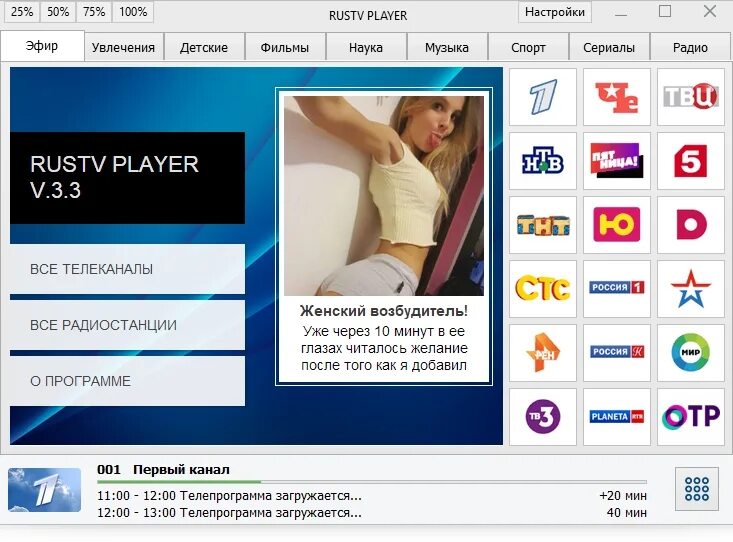Set window scale to 100%
The height and width of the screenshot is (542, 733).
[x=133, y=12]
